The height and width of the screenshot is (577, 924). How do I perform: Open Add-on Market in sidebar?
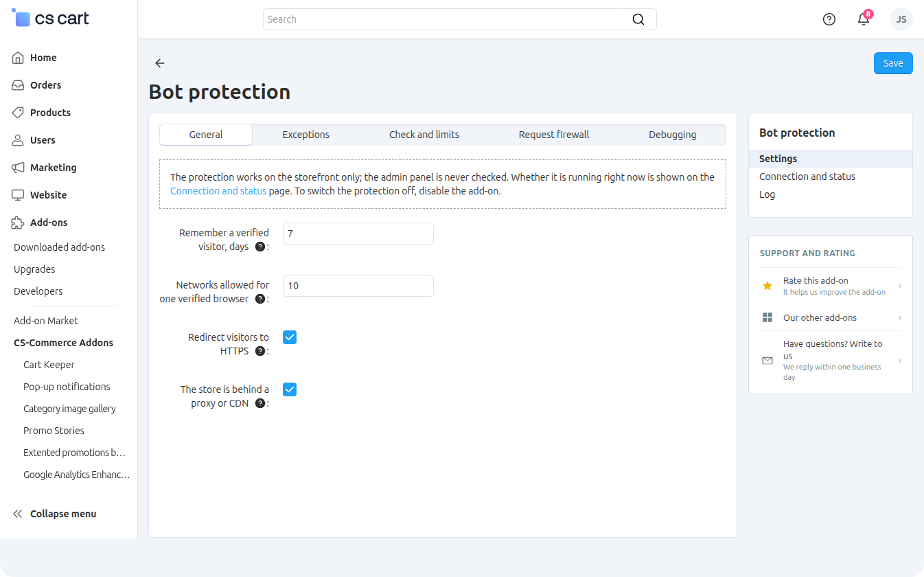[x=46, y=321]
